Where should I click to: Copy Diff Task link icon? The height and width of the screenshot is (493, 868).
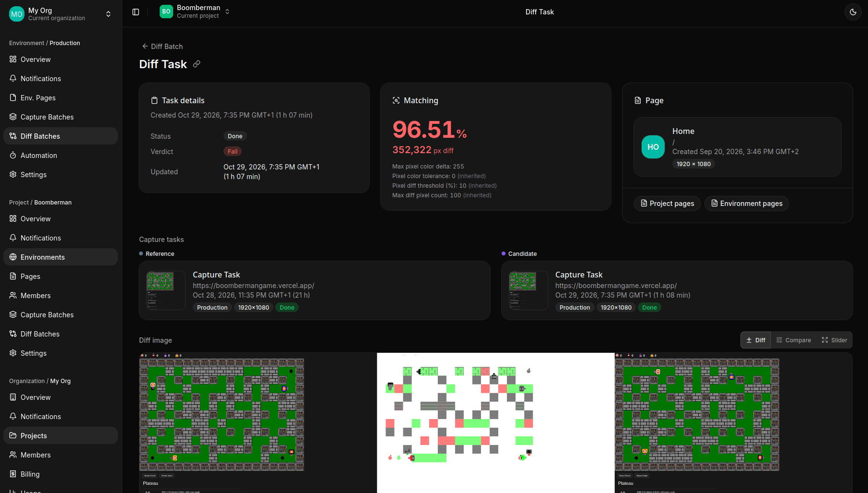click(197, 64)
